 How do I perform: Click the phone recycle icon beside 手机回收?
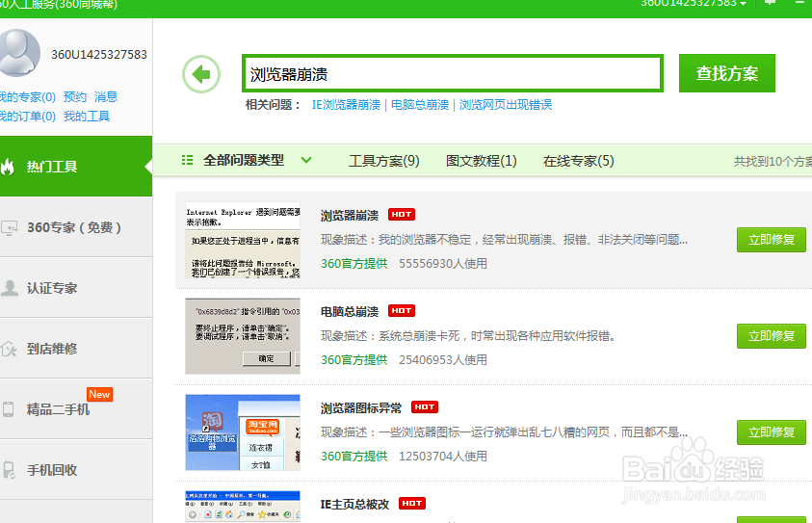click(x=9, y=470)
